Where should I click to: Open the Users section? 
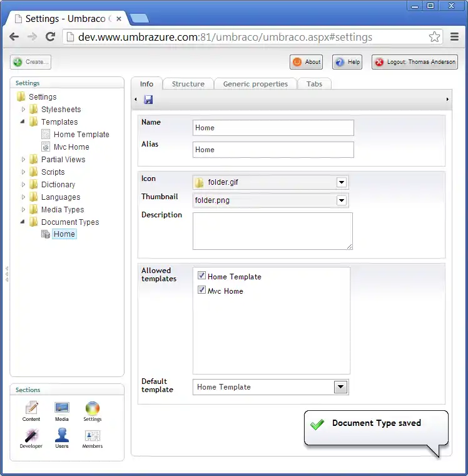click(x=62, y=438)
